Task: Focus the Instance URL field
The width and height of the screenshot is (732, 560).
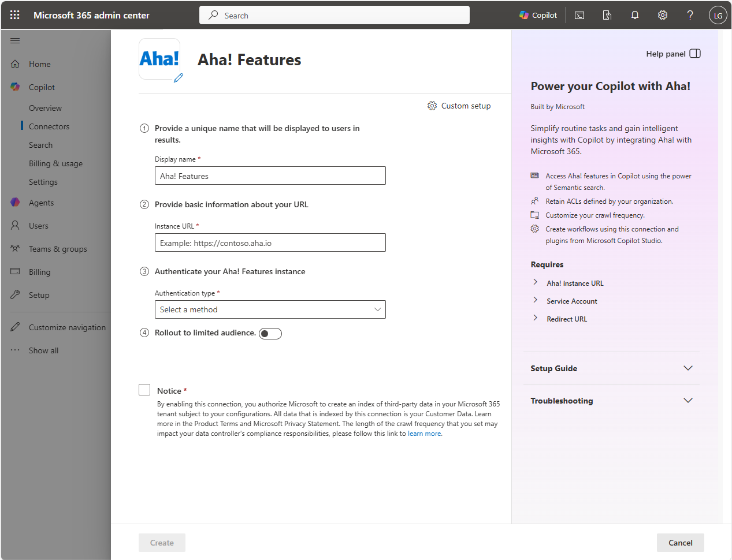Action: [x=270, y=242]
